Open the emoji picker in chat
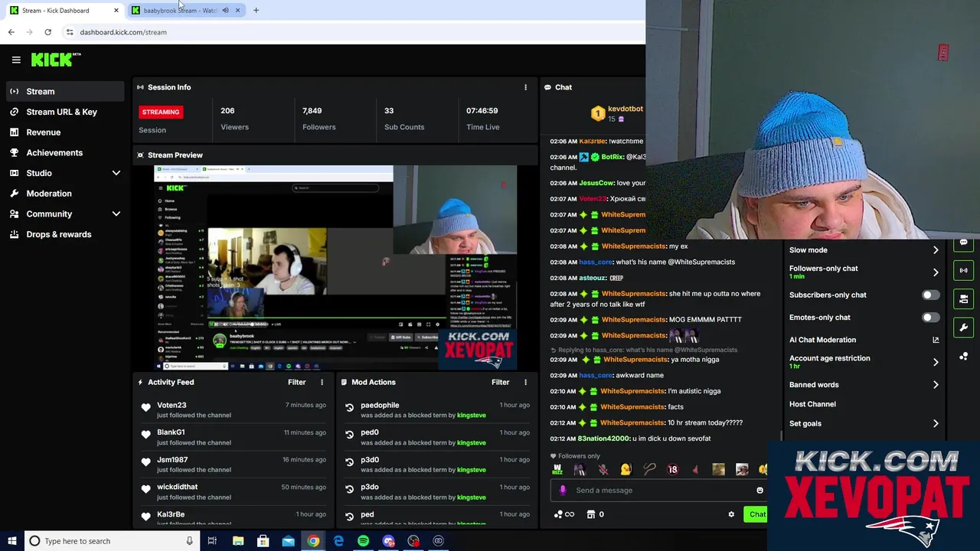Image resolution: width=980 pixels, height=551 pixels. [x=759, y=491]
